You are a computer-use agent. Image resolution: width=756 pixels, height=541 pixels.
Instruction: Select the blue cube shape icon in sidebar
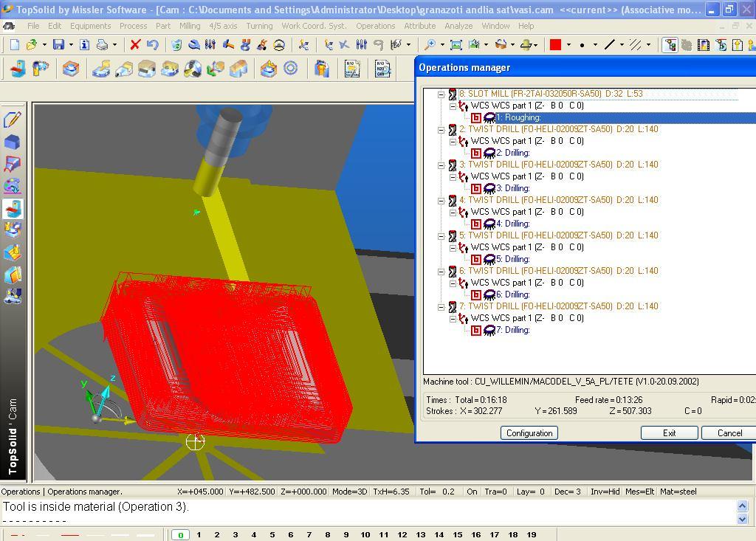click(x=13, y=142)
